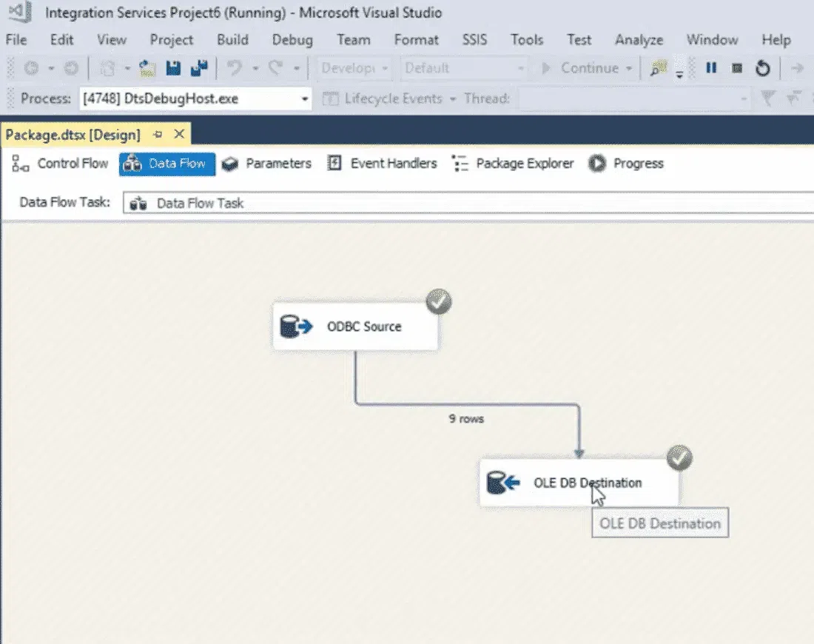The image size is (814, 644).
Task: Select the OLE DB Destination component
Action: [579, 483]
